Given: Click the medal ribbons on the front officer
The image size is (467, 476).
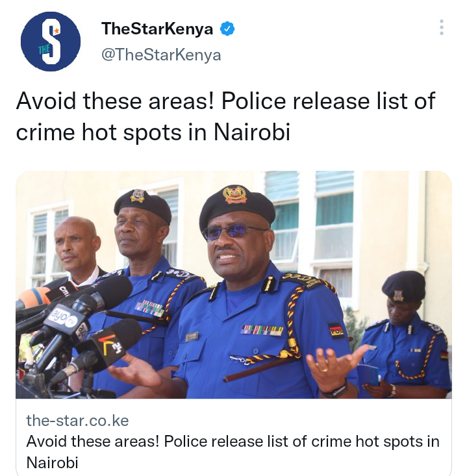Looking at the screenshot, I should pyautogui.click(x=262, y=331).
